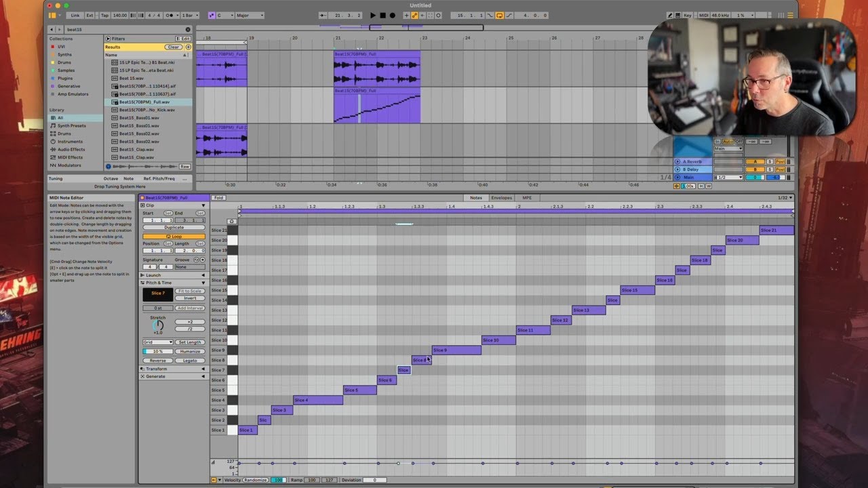Screen dimensions: 868x488
Task: Switch to the MPE tab
Action: (527, 198)
